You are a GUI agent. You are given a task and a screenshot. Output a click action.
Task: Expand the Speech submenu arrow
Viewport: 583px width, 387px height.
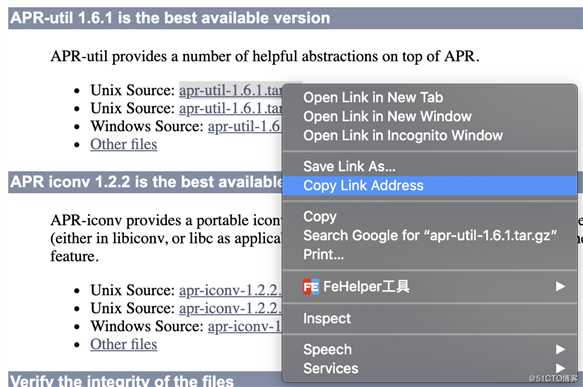tap(560, 349)
